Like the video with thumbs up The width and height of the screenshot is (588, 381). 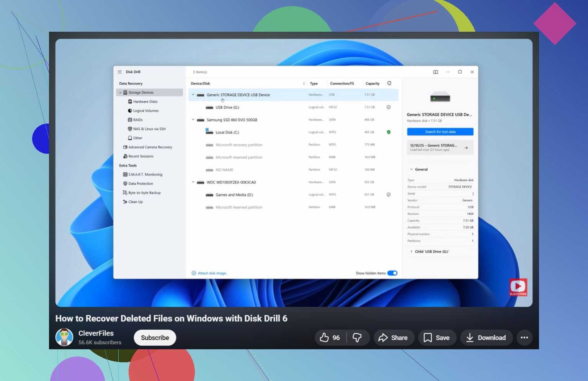(330, 338)
